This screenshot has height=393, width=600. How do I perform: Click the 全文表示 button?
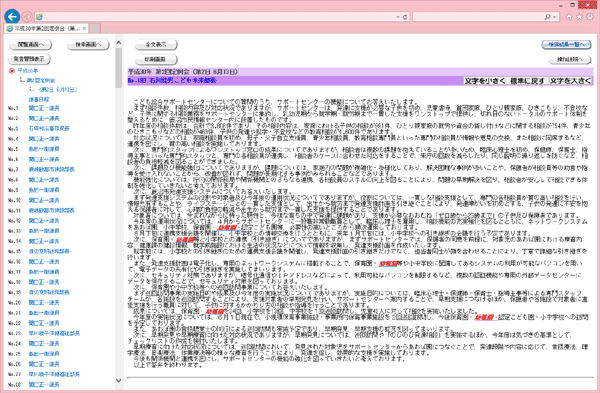[x=156, y=45]
